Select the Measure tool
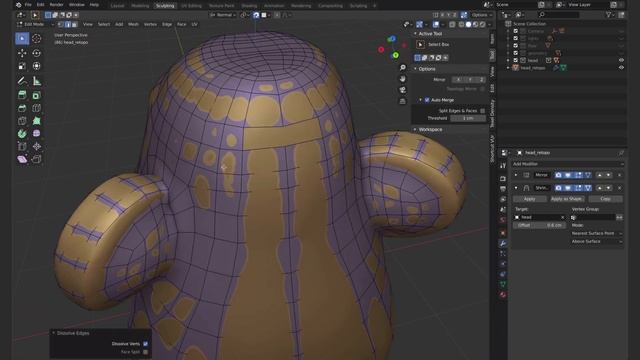This screenshot has width=640, height=360. pos(36,81)
